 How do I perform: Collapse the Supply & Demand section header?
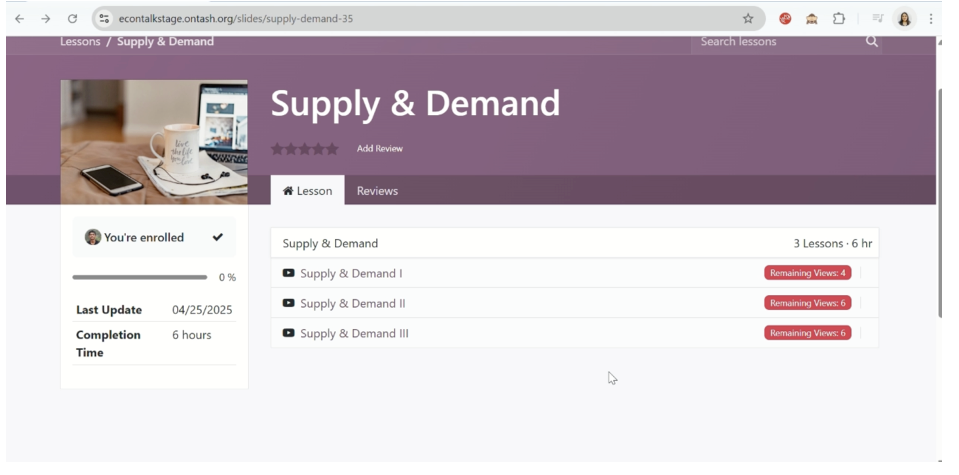pos(330,243)
